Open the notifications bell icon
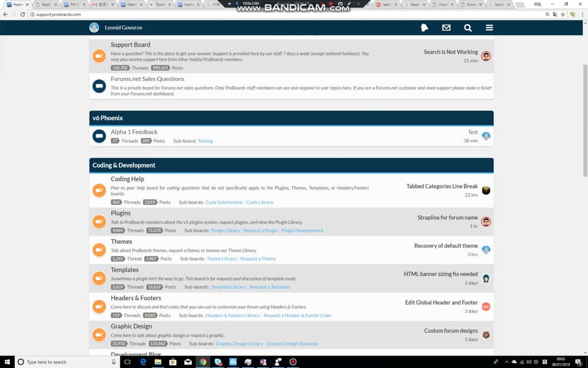The image size is (588, 368). pyautogui.click(x=425, y=28)
